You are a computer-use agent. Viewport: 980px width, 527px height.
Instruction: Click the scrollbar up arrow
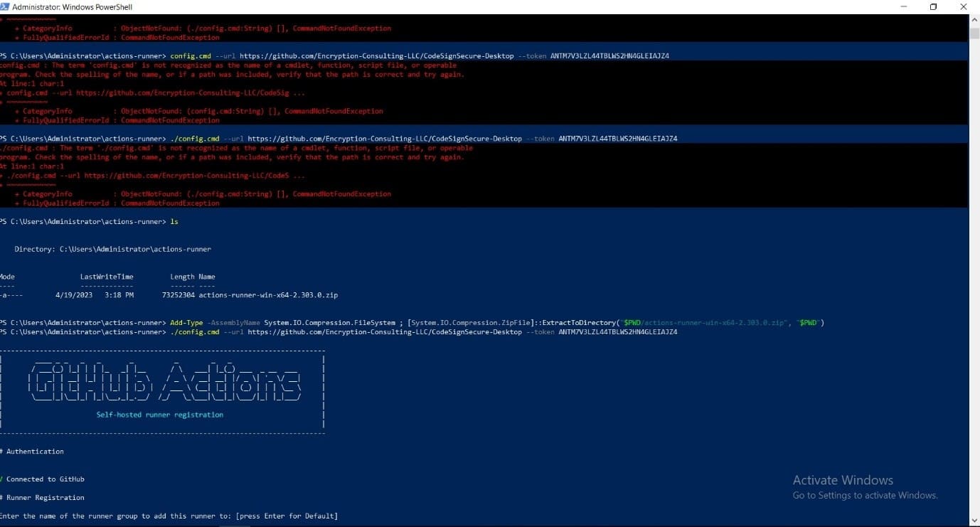coord(974,19)
